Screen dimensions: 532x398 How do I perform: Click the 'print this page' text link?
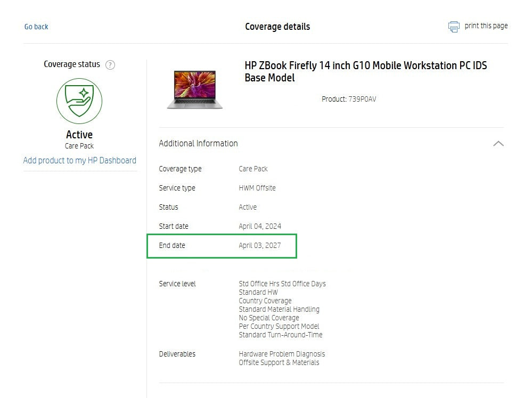486,26
